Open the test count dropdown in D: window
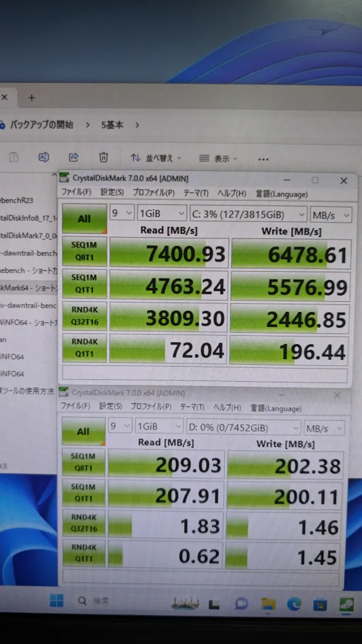This screenshot has width=362, height=644. [120, 426]
